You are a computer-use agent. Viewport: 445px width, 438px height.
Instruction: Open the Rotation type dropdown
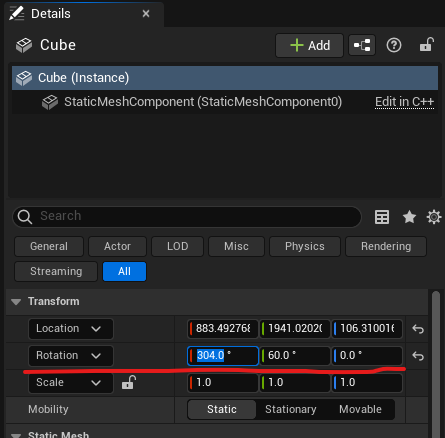click(x=71, y=356)
